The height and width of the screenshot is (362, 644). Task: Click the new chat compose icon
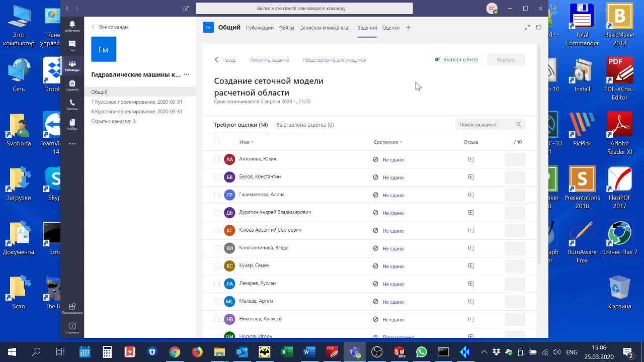pyautogui.click(x=186, y=9)
